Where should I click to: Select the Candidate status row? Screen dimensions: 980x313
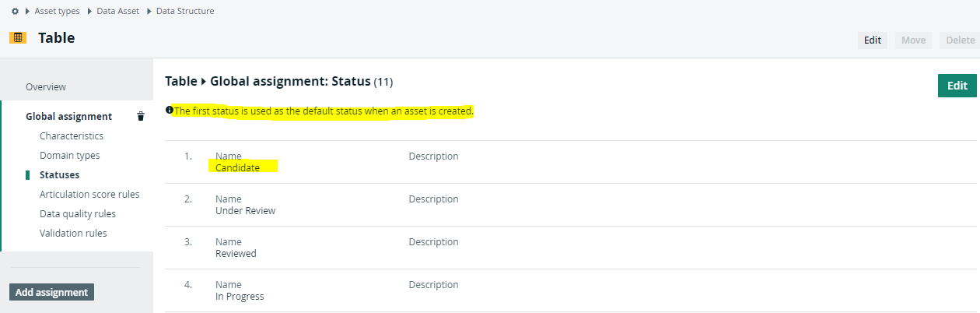[x=571, y=162]
